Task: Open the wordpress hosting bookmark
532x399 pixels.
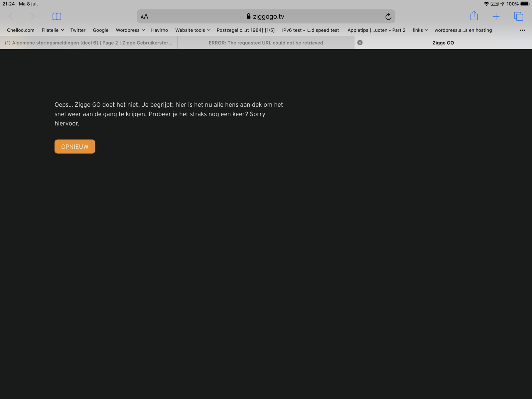Action: pos(463,30)
